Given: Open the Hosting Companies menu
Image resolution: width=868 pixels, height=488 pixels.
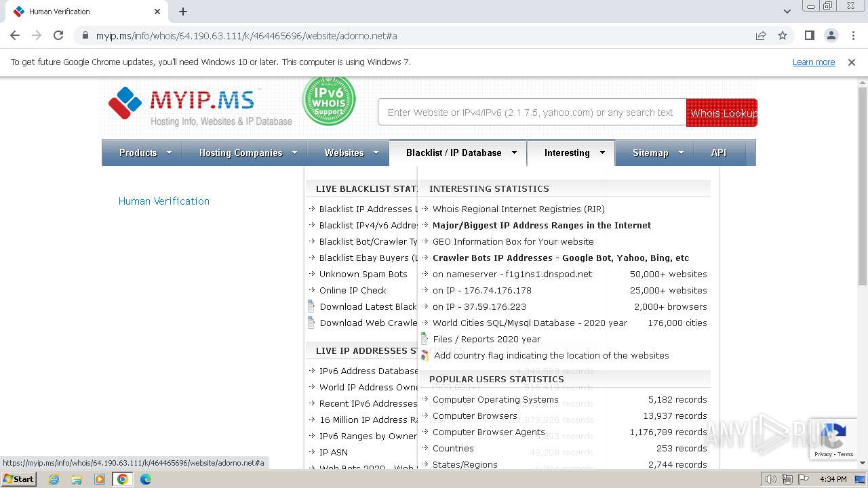Looking at the screenshot, I should [244, 152].
